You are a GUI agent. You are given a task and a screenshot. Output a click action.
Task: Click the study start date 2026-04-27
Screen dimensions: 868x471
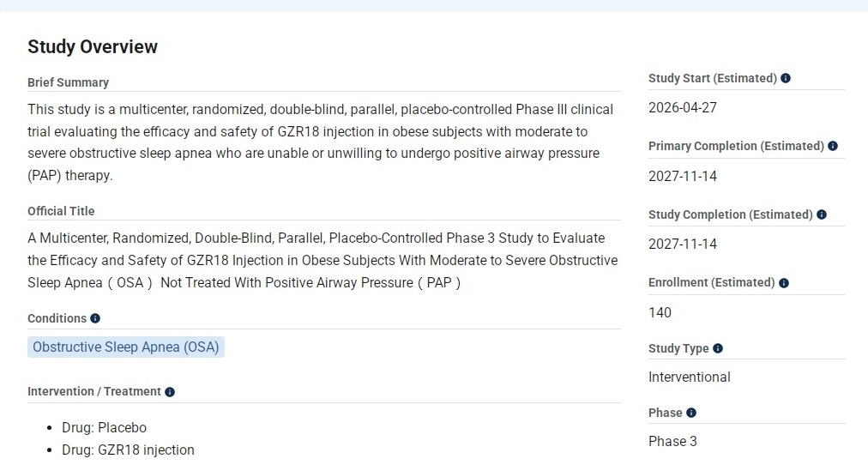tap(683, 108)
